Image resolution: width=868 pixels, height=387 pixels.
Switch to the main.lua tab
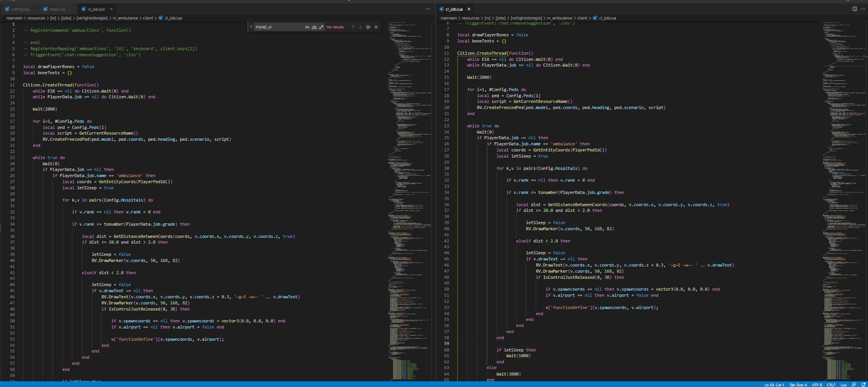pos(57,9)
